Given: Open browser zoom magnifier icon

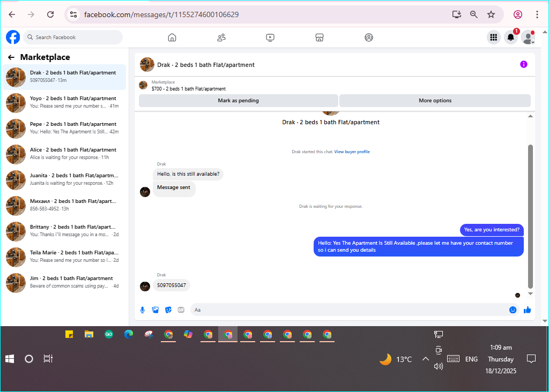Looking at the screenshot, I should click(x=474, y=14).
